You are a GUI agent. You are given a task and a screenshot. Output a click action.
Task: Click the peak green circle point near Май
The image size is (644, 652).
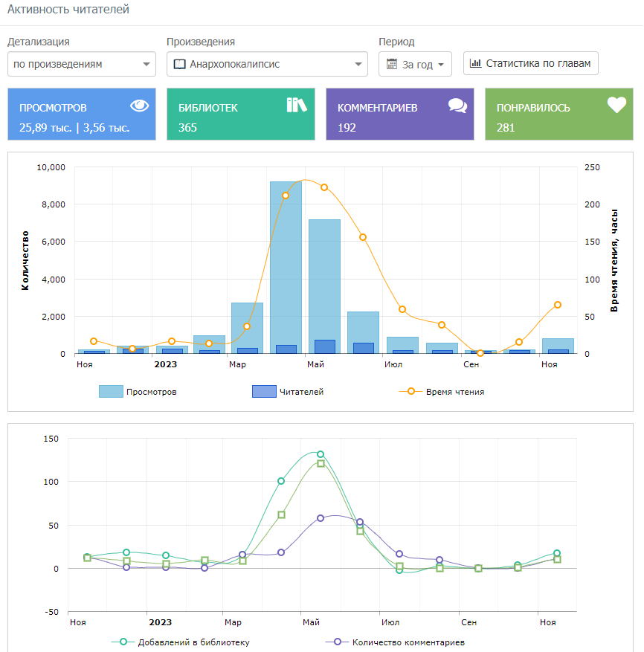click(321, 454)
